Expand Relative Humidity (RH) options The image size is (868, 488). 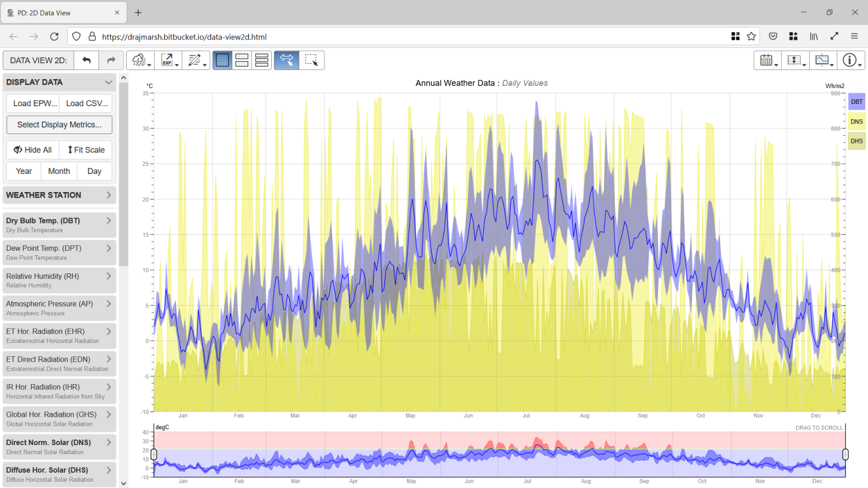(x=59, y=280)
